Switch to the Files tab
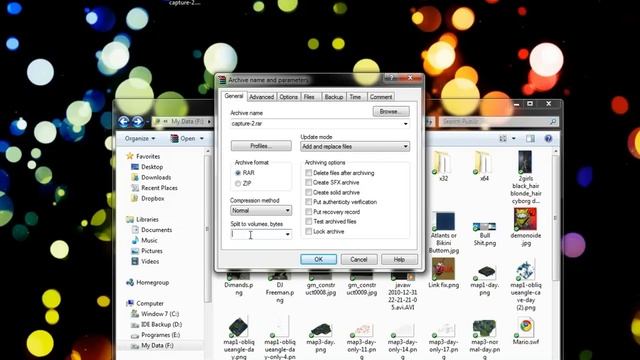The image size is (640, 360). (x=309, y=97)
